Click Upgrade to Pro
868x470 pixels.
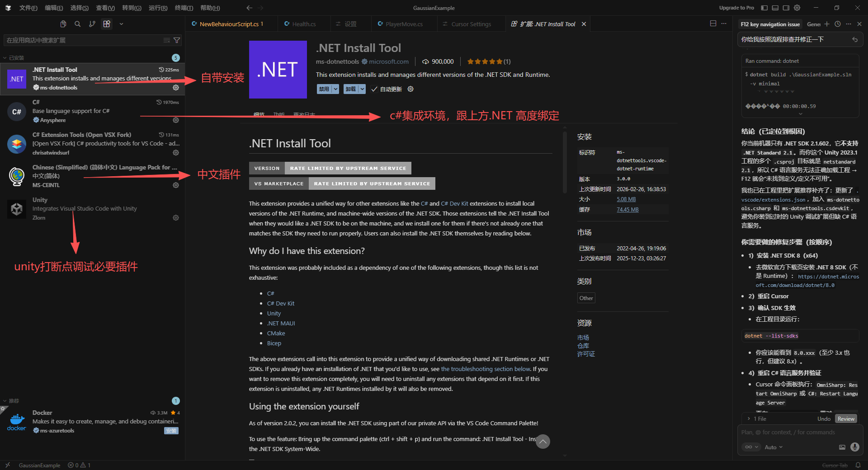[x=736, y=8]
